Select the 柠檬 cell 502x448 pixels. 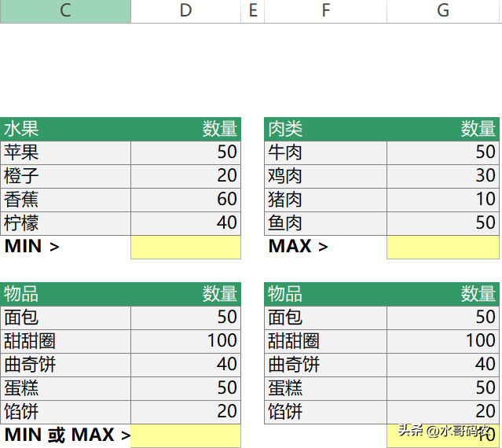click(x=65, y=223)
